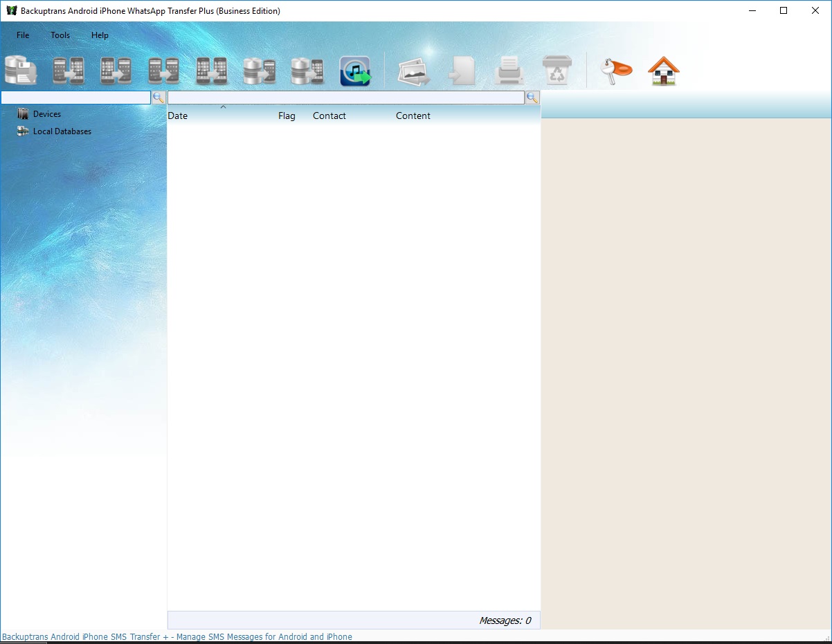
Task: Click the printer icon in the toolbar
Action: click(x=509, y=71)
